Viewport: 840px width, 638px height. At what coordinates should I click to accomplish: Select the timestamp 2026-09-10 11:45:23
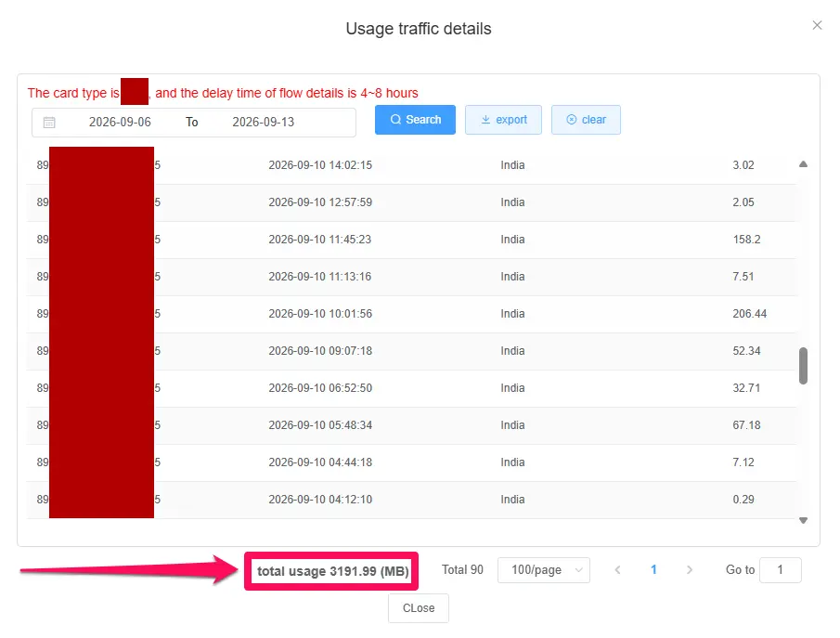click(320, 239)
